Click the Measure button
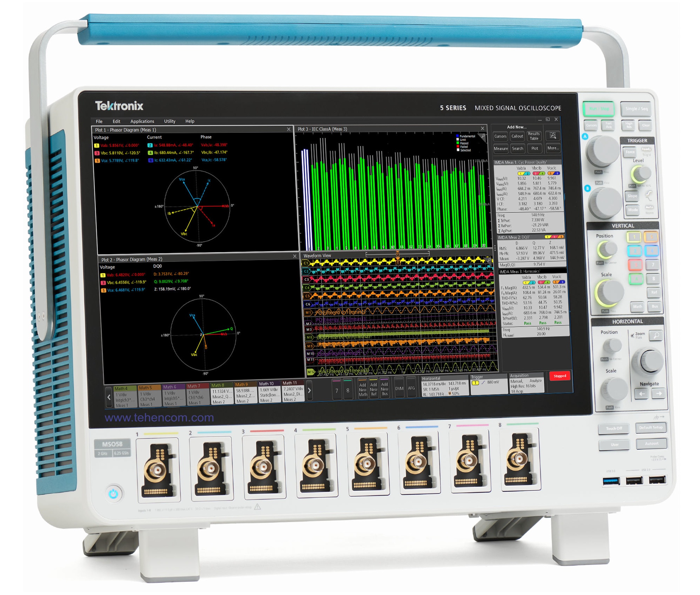 pos(500,149)
